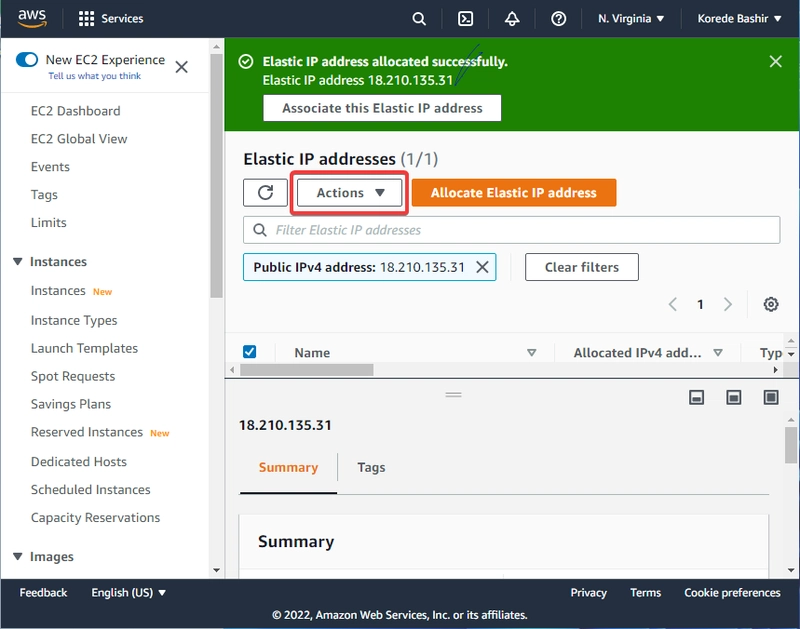Sort by the Name column arrow
Image resolution: width=800 pixels, height=629 pixels.
(x=532, y=353)
